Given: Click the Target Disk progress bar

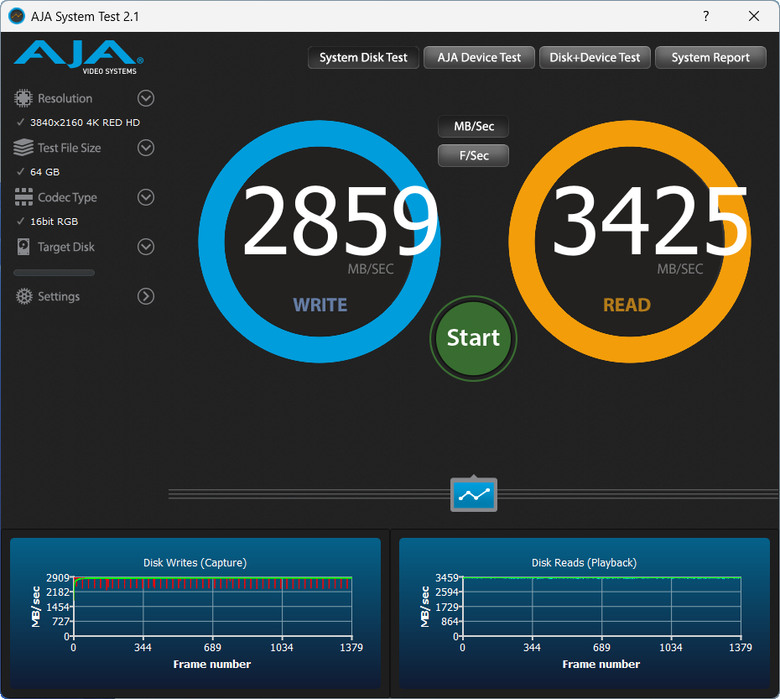Looking at the screenshot, I should [x=54, y=273].
